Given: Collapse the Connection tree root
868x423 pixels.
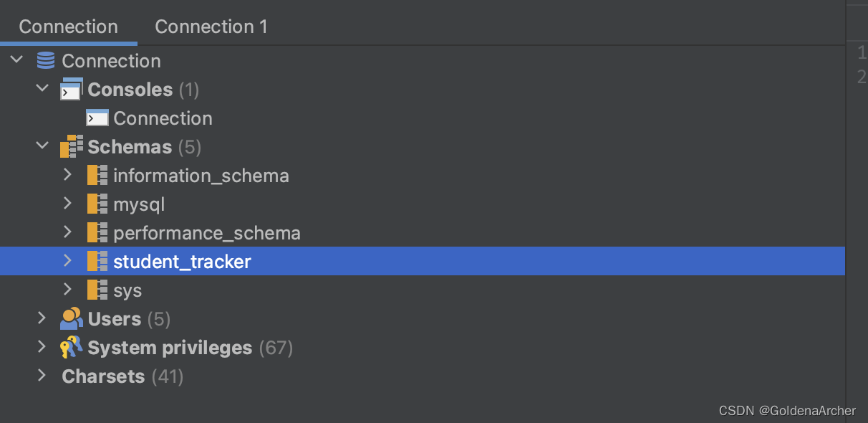Looking at the screenshot, I should [x=16, y=60].
